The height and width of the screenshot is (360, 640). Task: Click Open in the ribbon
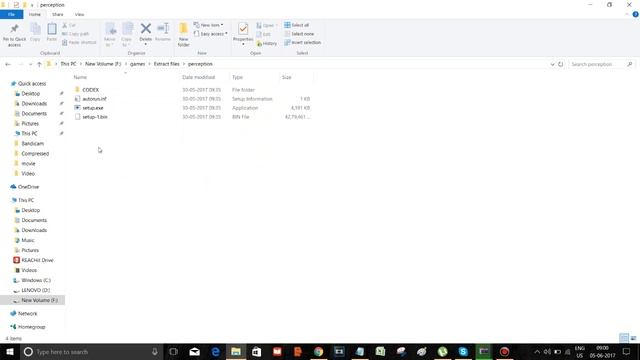click(x=267, y=25)
